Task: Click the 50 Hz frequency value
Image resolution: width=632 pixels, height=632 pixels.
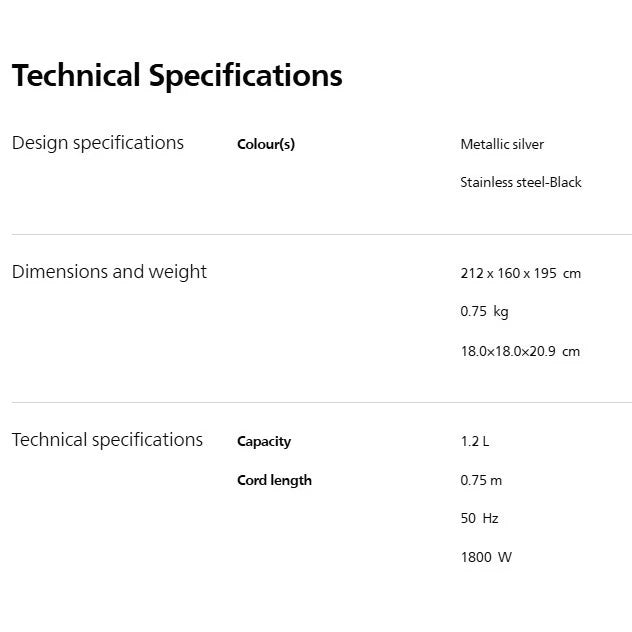Action: tap(479, 519)
